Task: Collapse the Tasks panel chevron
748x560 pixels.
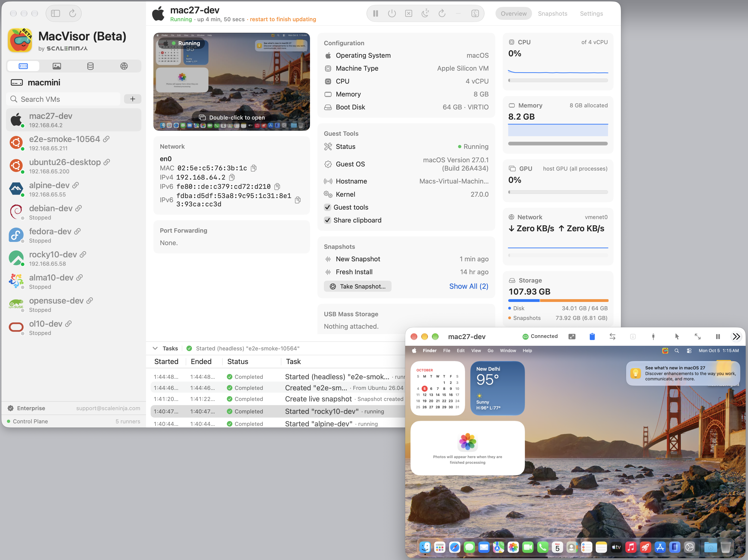Action: click(x=155, y=348)
